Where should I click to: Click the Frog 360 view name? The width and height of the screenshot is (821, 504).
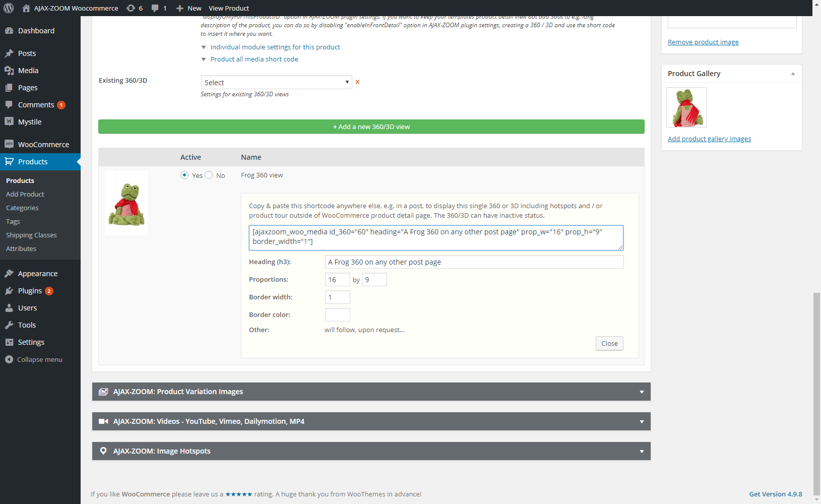(x=262, y=175)
